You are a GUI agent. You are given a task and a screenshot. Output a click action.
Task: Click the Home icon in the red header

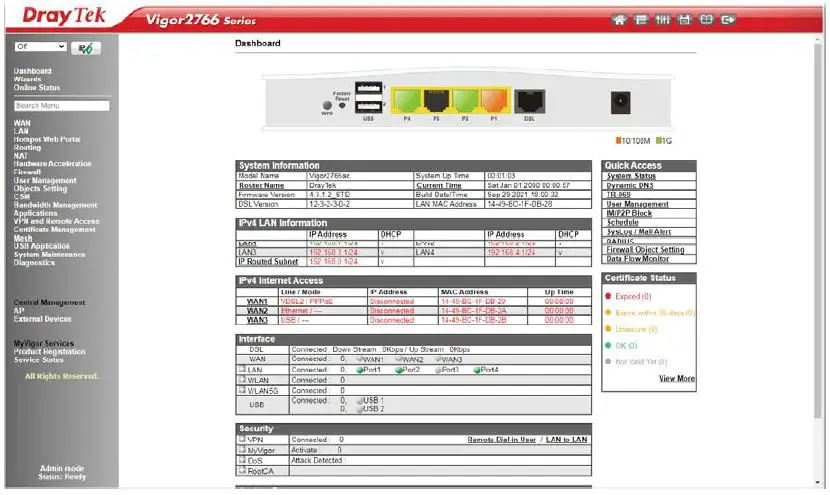pos(619,20)
